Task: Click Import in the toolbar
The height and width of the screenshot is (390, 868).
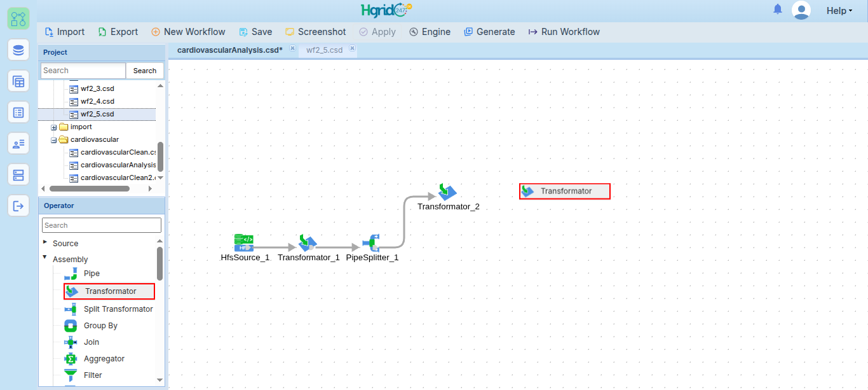Action: tap(65, 32)
